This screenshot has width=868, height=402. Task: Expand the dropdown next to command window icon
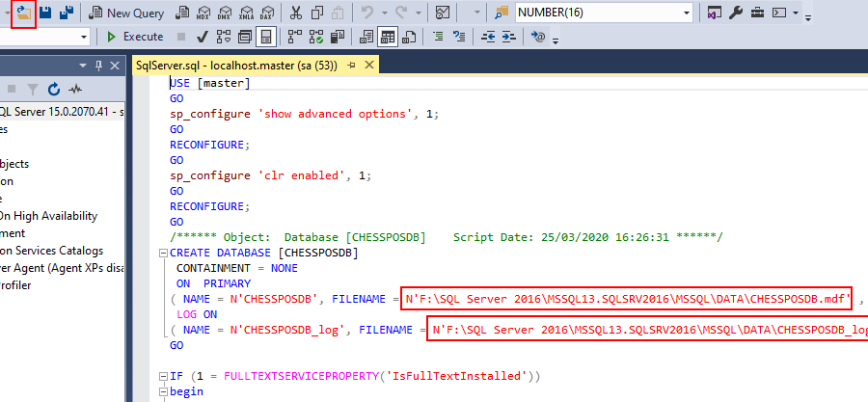pos(795,13)
